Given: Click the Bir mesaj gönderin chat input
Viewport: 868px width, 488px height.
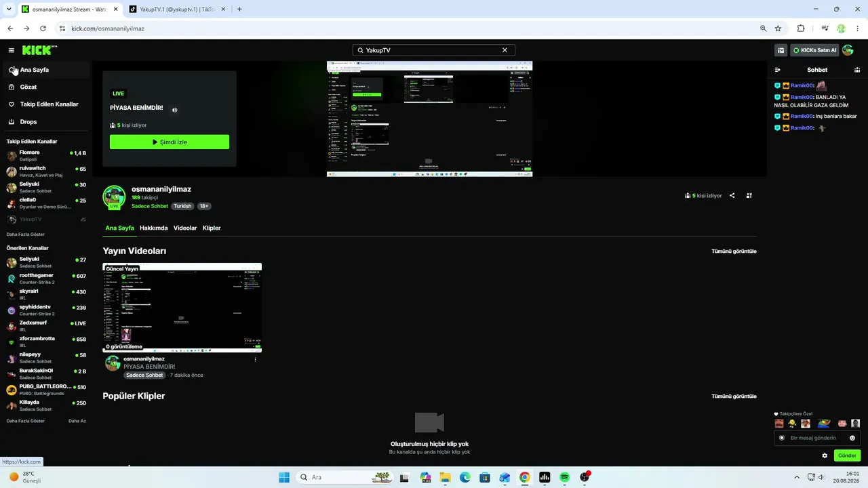Looking at the screenshot, I should [x=818, y=438].
